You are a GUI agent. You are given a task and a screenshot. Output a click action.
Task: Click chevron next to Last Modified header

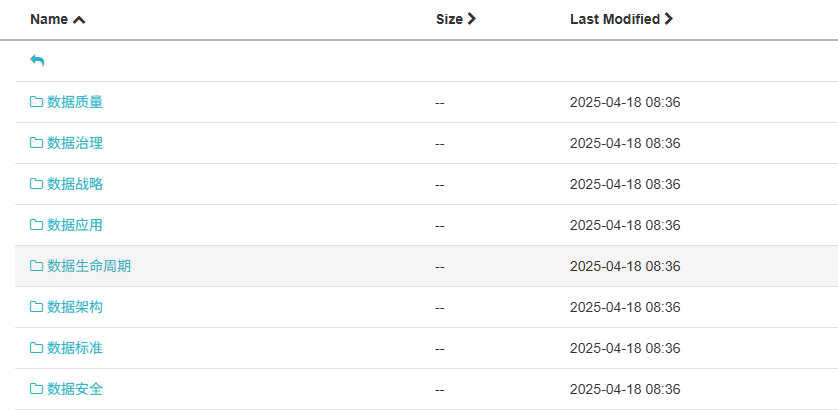(668, 19)
